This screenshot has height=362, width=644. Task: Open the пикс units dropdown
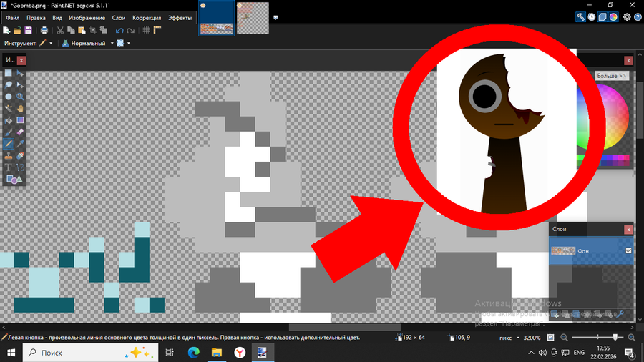[509, 338]
